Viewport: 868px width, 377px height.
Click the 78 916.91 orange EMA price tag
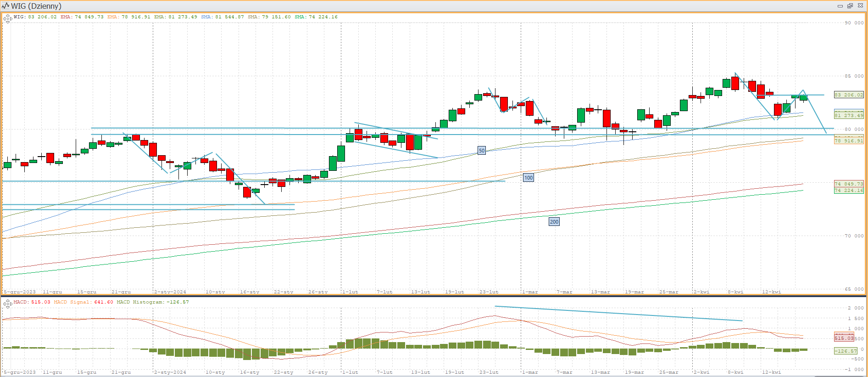[849, 141]
